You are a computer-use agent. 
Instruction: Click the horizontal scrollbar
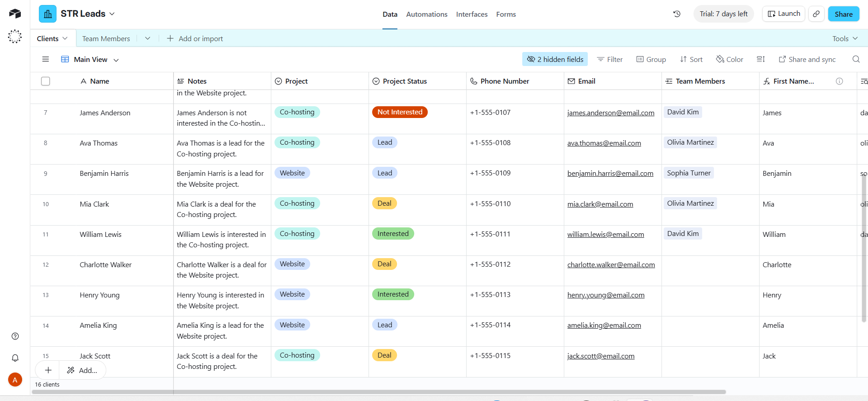pos(379,392)
